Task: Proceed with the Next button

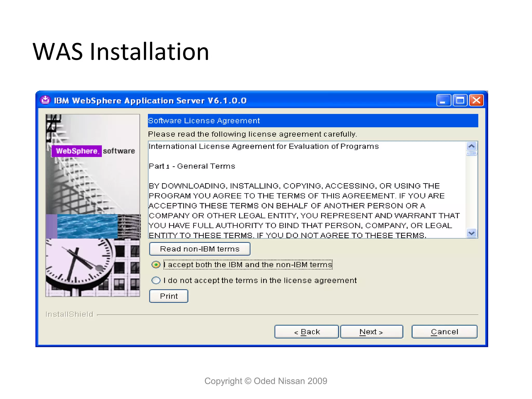Action: (x=372, y=332)
